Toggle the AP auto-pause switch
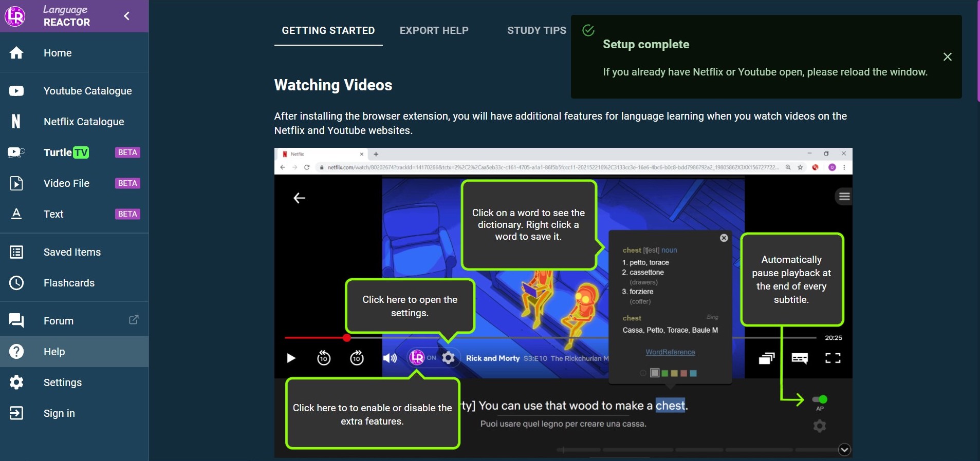The height and width of the screenshot is (461, 980). pyautogui.click(x=820, y=399)
